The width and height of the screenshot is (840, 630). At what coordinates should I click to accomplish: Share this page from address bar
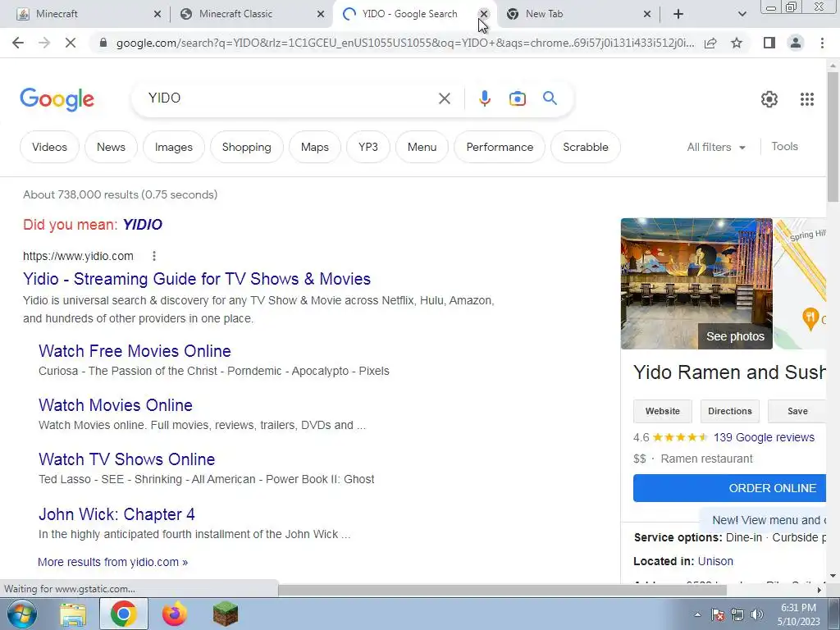710,43
